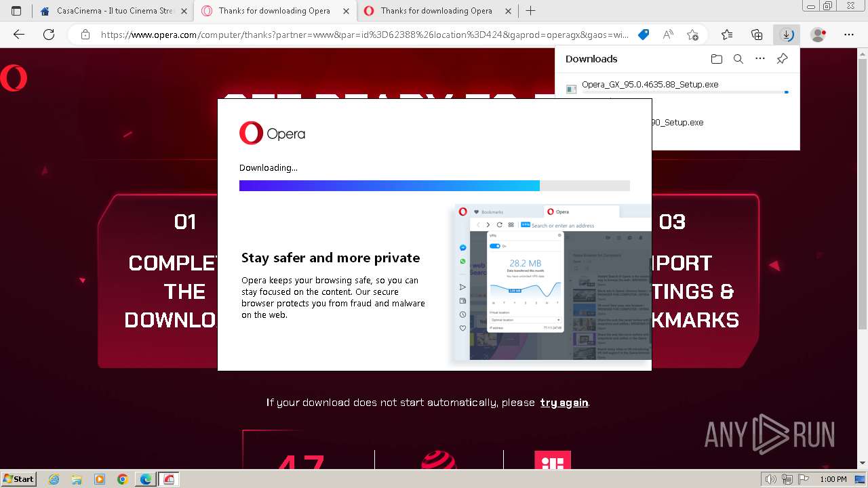
Task: Click the Opera O logo on webpage
Action: [13, 78]
